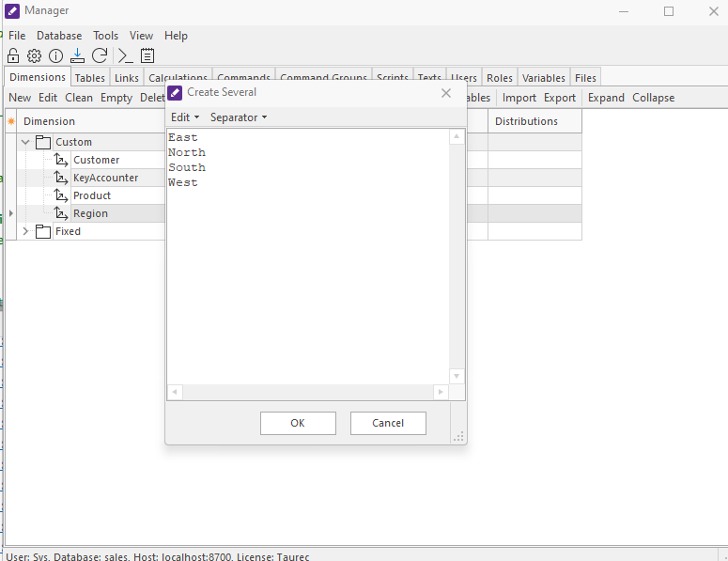Open the Tools menu
Viewport: 728px width, 561px height.
[x=106, y=36]
